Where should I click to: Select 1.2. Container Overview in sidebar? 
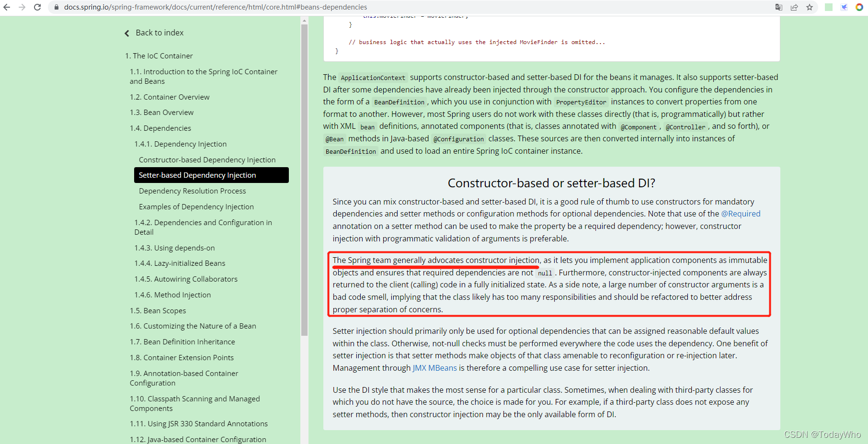[170, 97]
